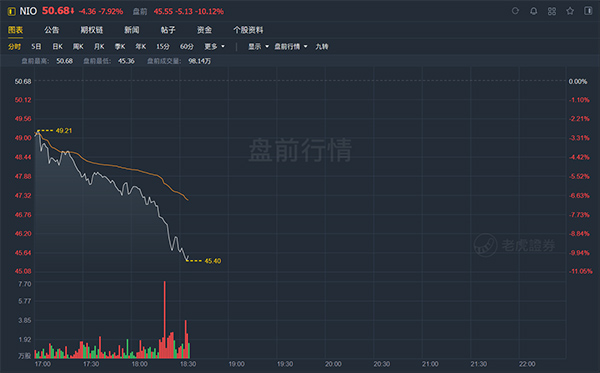
Task: Toggle the 九转 indicator button
Action: point(322,47)
